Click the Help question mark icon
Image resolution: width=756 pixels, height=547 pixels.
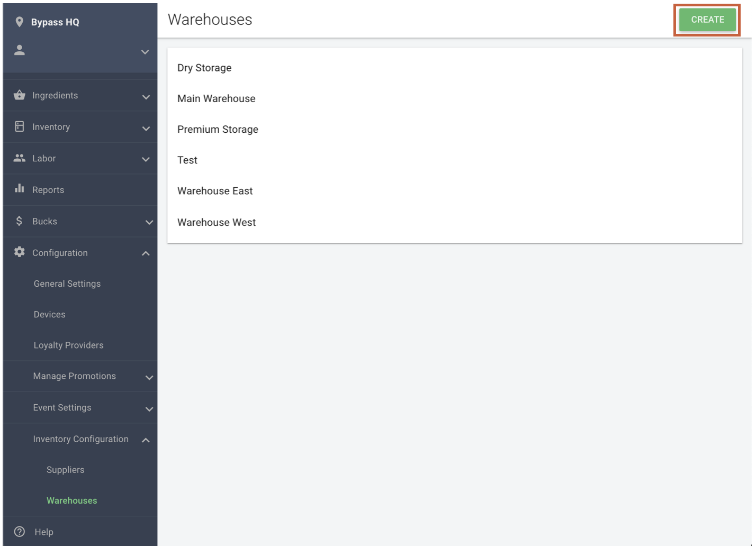[x=20, y=532]
